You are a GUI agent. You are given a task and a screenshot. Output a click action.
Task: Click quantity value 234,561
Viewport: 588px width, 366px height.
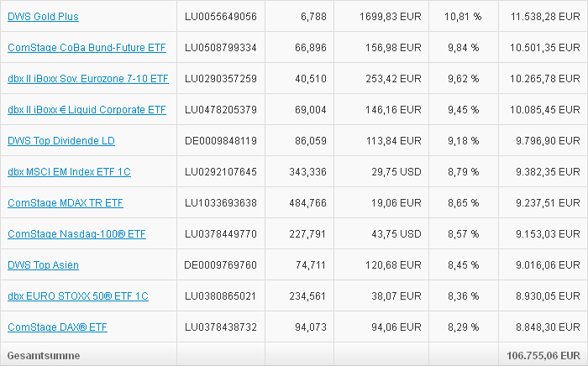(x=308, y=296)
